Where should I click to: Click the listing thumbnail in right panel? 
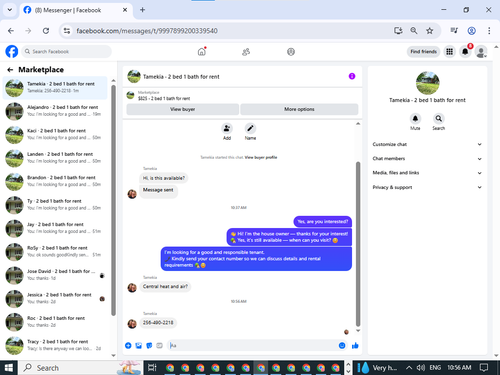pos(428,83)
